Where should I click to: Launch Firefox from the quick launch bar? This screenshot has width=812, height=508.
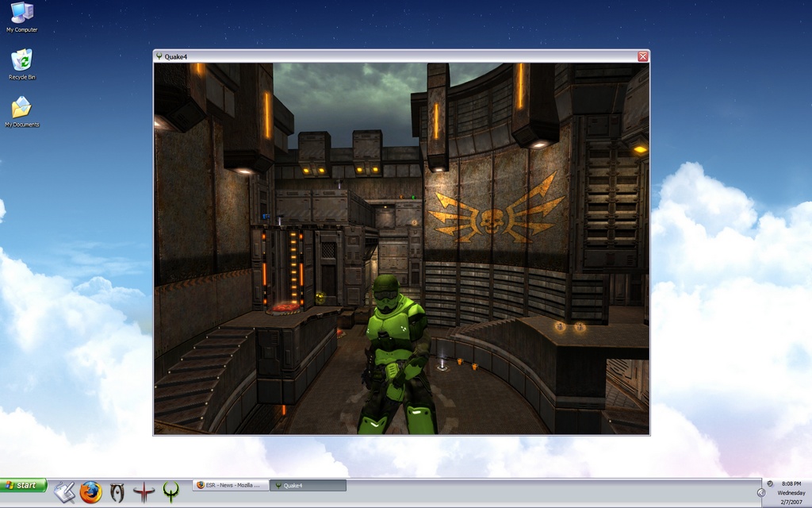(90, 492)
